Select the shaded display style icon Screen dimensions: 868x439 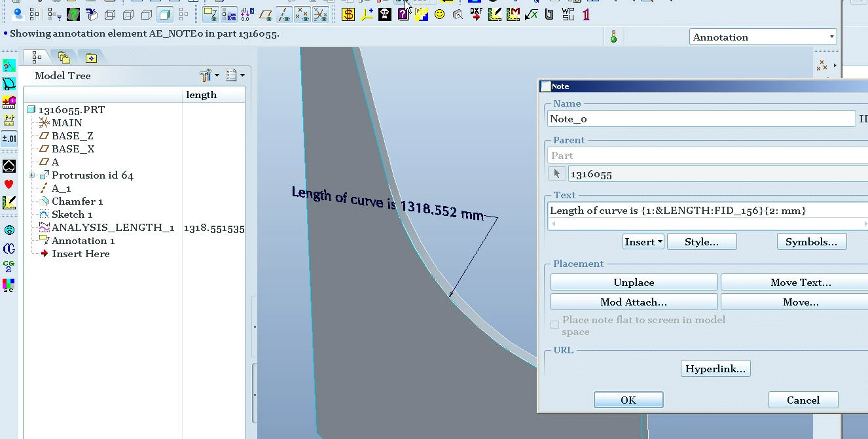[165, 14]
